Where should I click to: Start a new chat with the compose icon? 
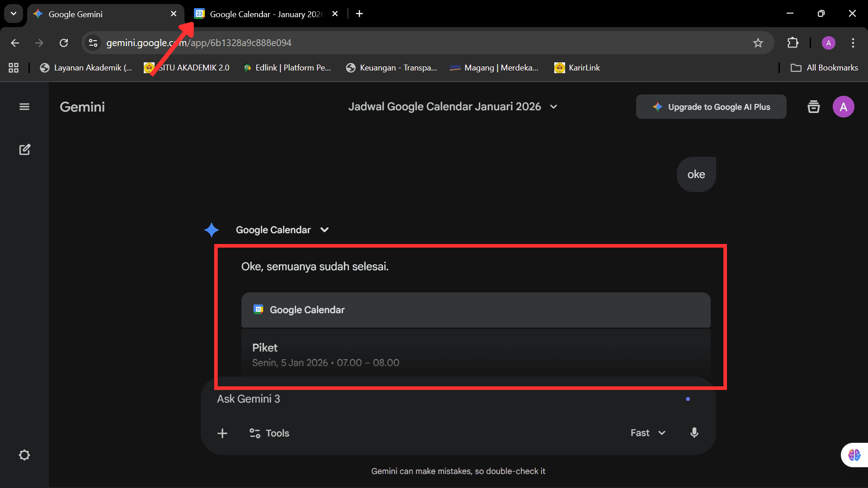(x=25, y=150)
